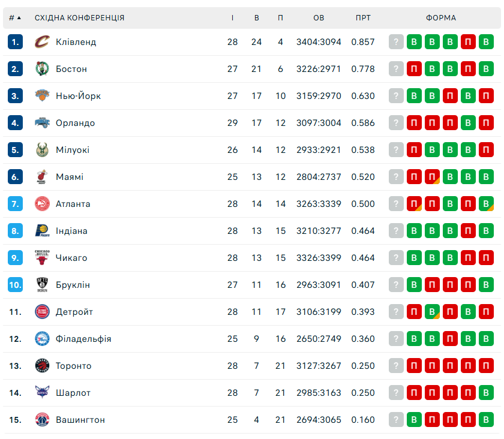Image resolution: width=504 pixels, height=439 pixels.
Task: Open the Філадельфія team link
Action: click(83, 339)
